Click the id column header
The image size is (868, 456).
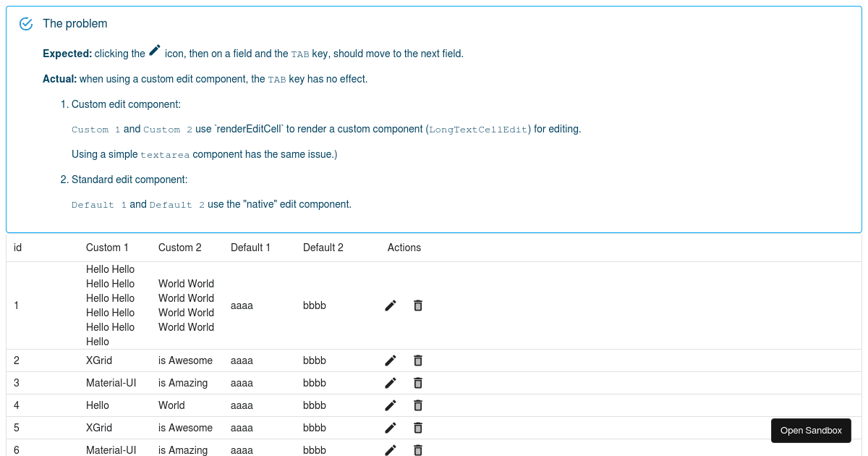tap(18, 248)
